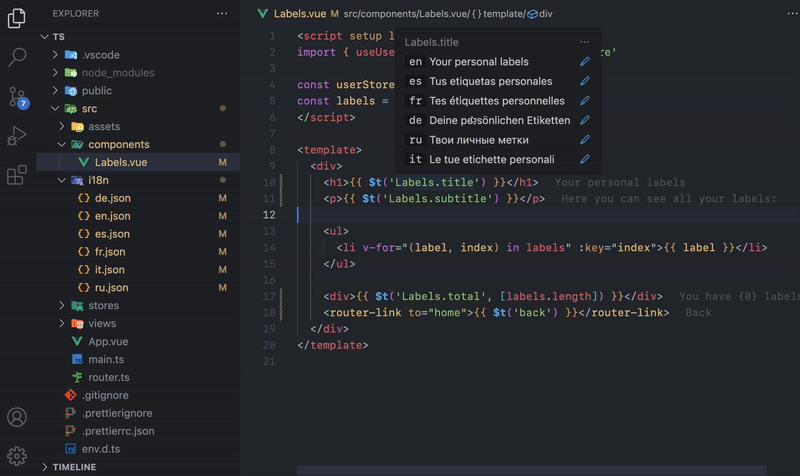
Task: Open the Search view icon
Action: pyautogui.click(x=17, y=57)
